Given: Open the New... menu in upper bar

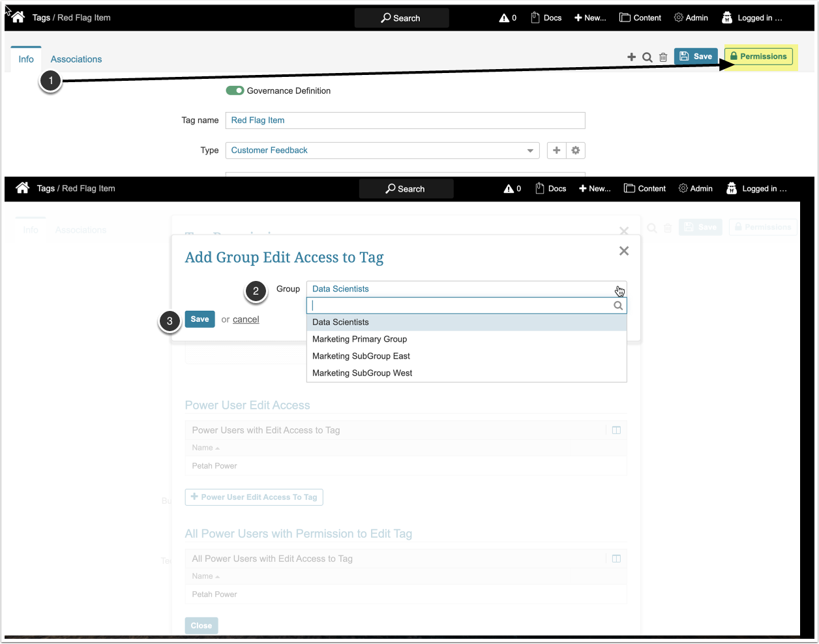Looking at the screenshot, I should (x=590, y=18).
